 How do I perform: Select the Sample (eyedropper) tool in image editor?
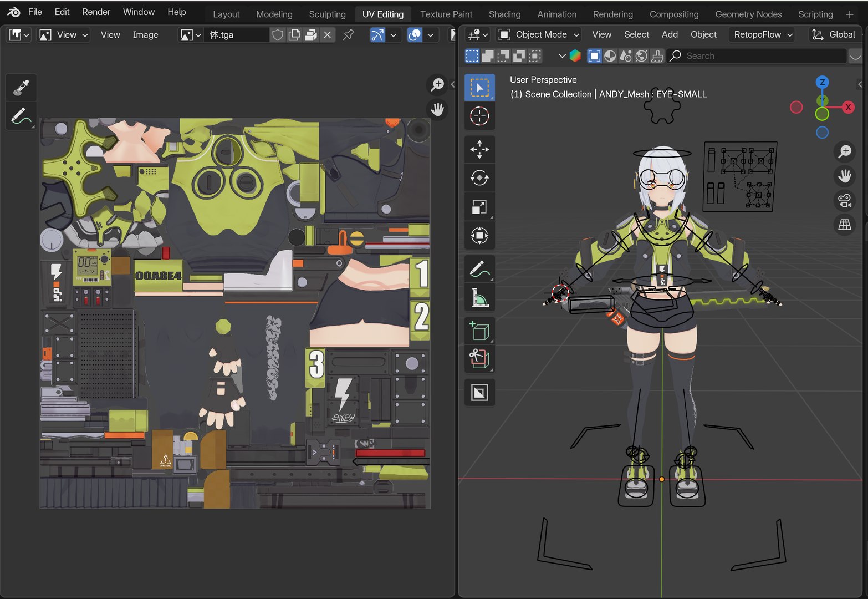[x=21, y=87]
